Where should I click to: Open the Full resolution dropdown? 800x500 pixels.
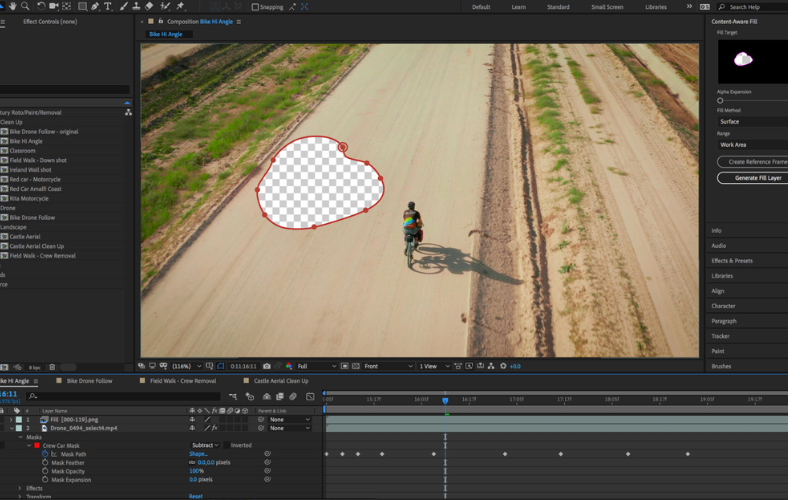pyautogui.click(x=320, y=366)
